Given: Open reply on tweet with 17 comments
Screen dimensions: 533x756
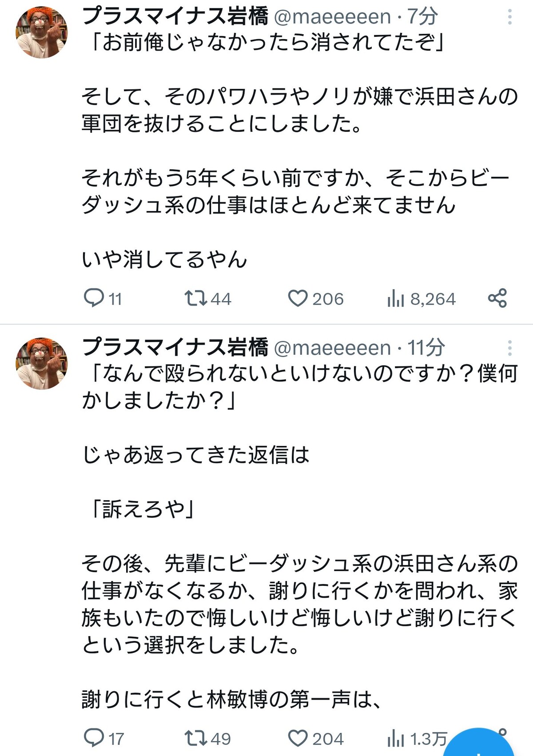Looking at the screenshot, I should (103, 738).
